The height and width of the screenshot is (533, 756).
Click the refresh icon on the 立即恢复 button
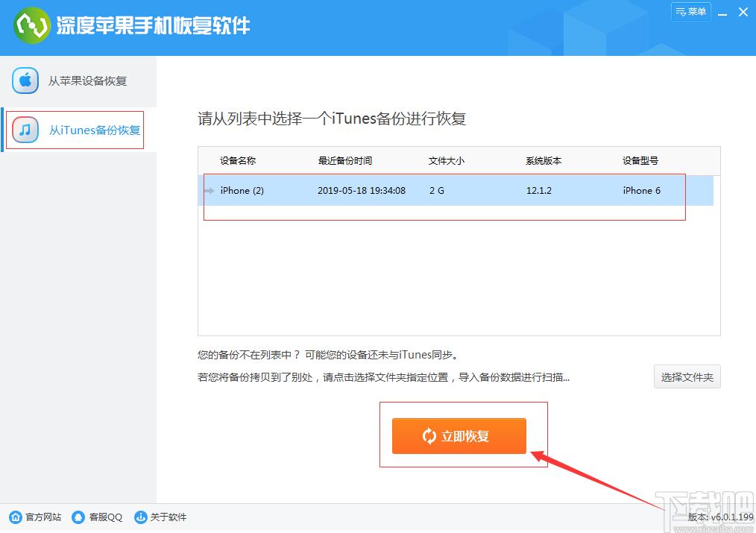click(x=429, y=436)
